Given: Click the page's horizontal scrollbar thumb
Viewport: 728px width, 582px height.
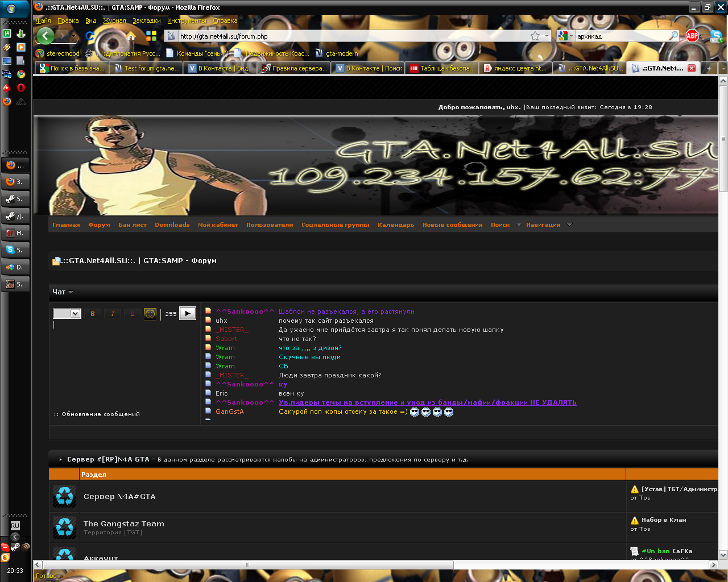Looking at the screenshot, I should (248, 565).
